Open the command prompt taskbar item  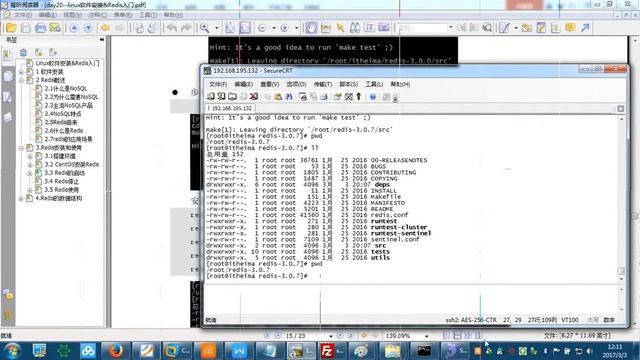click(424, 351)
